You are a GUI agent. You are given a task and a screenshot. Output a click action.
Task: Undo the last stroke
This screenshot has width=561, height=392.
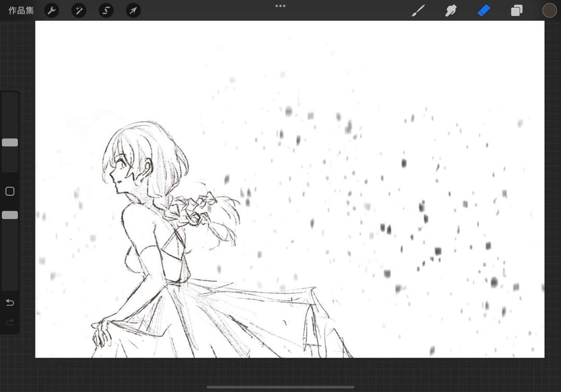tap(10, 303)
